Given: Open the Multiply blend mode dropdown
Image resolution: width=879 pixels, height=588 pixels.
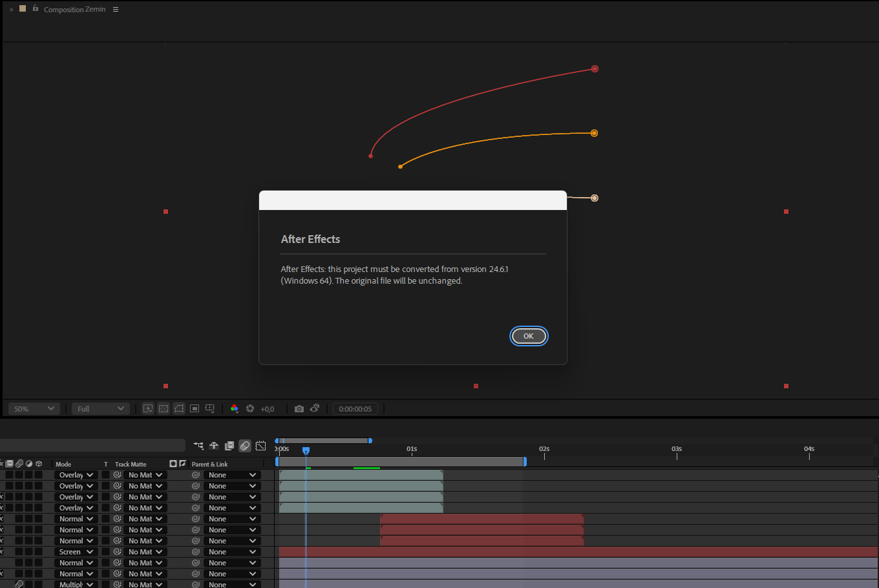Looking at the screenshot, I should pyautogui.click(x=76, y=584).
